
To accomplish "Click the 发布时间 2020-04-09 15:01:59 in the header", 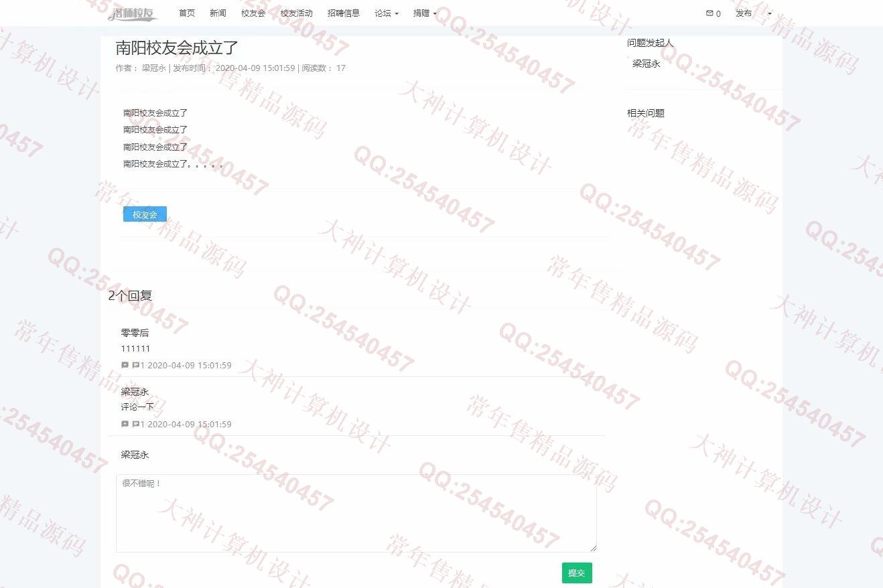I will (234, 68).
